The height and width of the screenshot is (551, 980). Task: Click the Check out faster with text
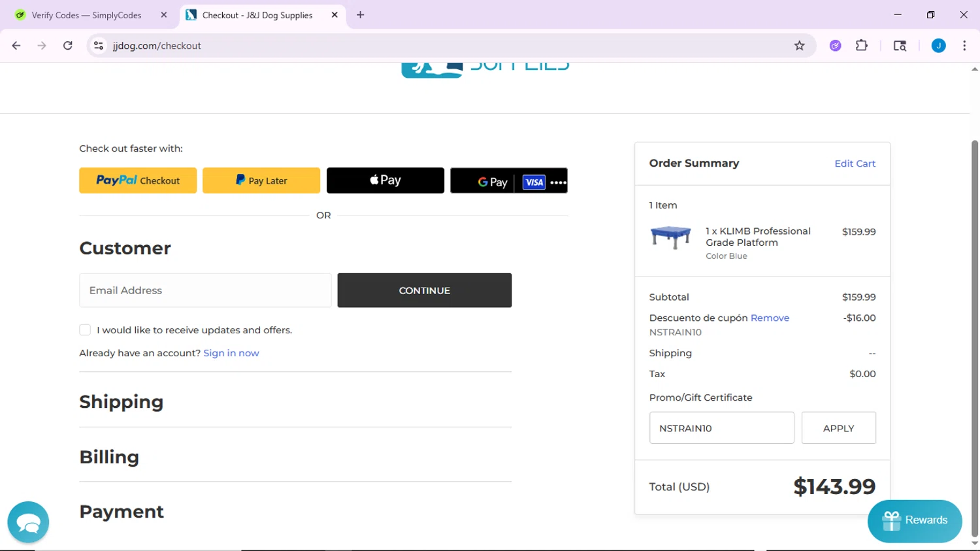tap(131, 148)
